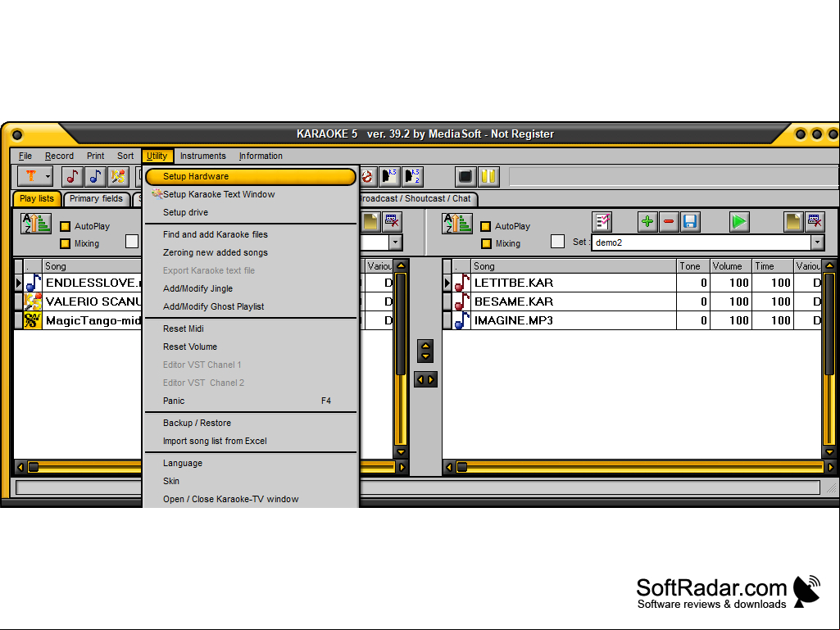Image resolution: width=840 pixels, height=630 pixels.
Task: Sort the left playlist A-Z
Action: point(36,223)
